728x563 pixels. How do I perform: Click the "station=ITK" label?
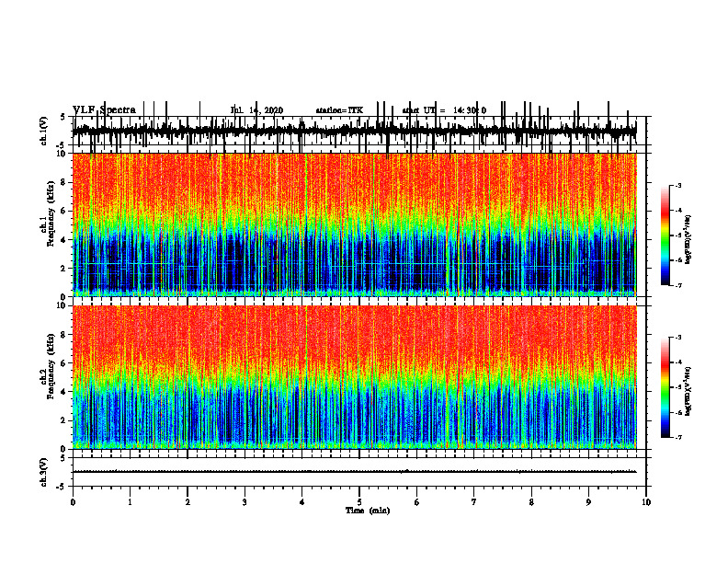(x=339, y=110)
